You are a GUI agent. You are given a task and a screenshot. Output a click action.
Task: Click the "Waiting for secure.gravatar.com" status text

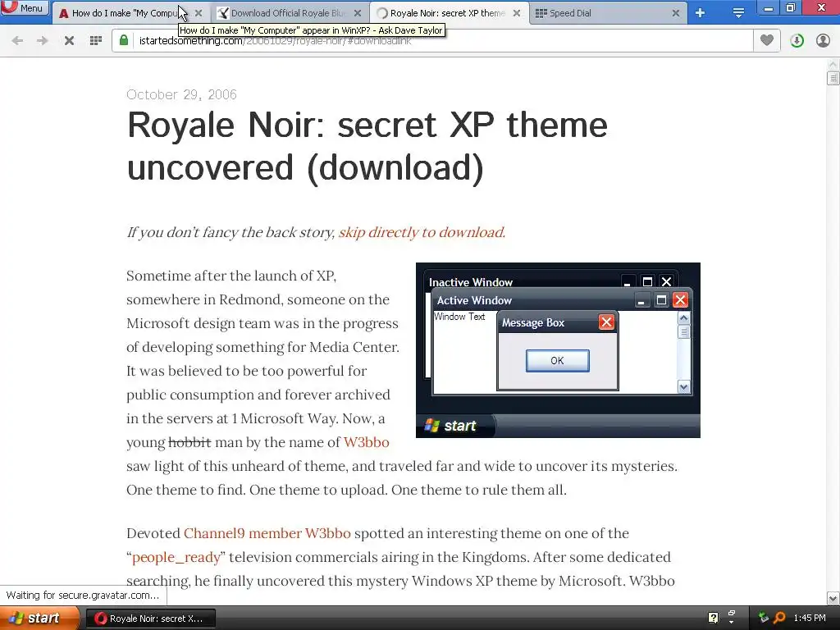[83, 596]
